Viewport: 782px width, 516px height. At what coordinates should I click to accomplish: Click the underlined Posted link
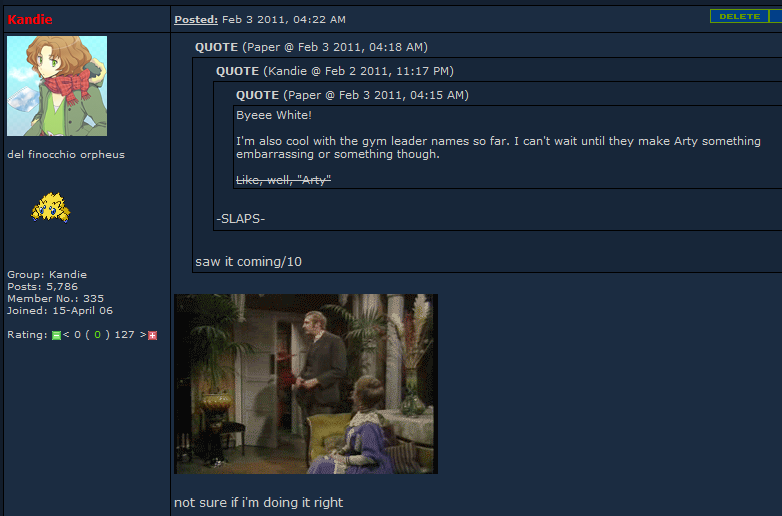click(196, 19)
